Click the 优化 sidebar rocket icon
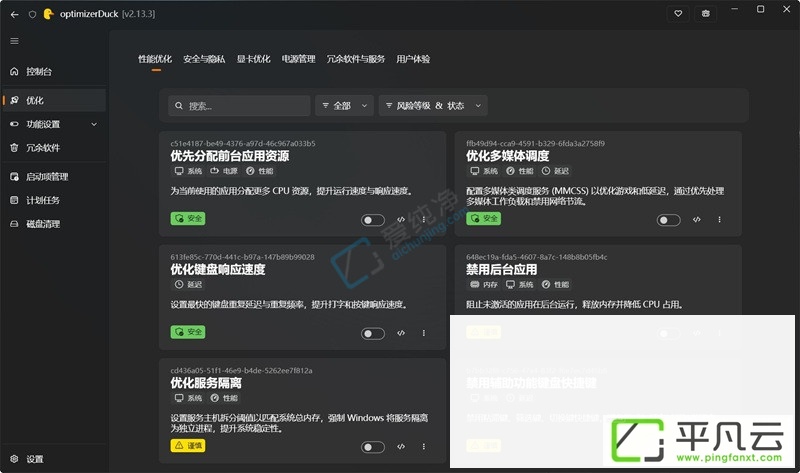 pos(14,100)
